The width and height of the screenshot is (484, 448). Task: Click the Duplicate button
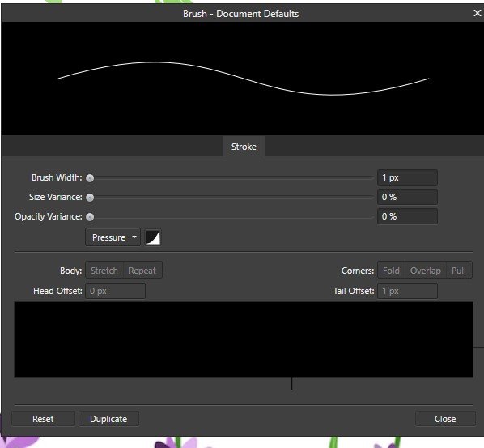(x=108, y=419)
